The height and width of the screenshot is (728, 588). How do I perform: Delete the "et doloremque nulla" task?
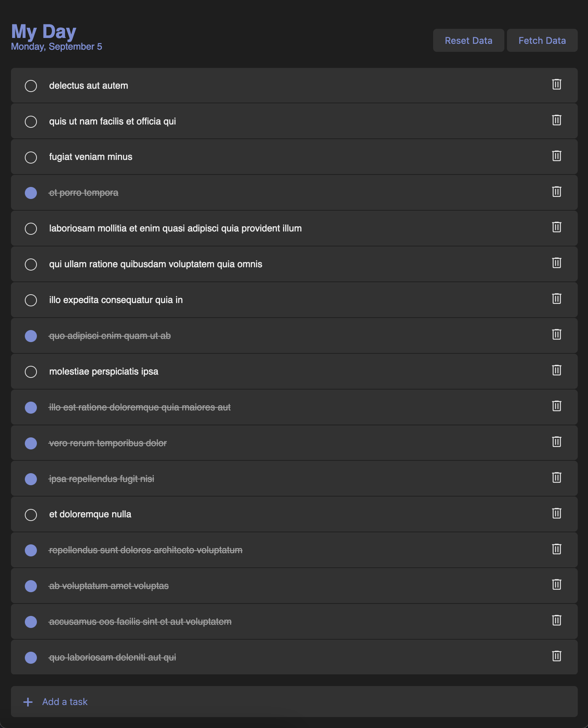coord(556,513)
